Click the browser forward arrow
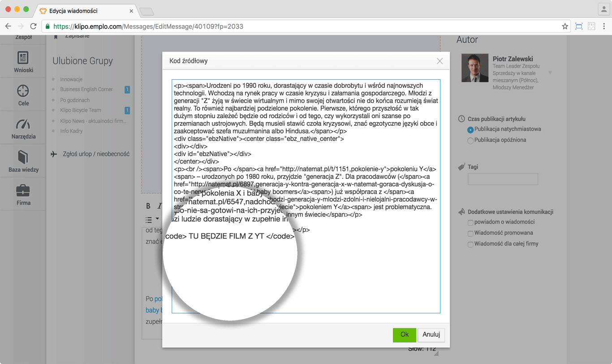This screenshot has width=612, height=364. point(21,26)
